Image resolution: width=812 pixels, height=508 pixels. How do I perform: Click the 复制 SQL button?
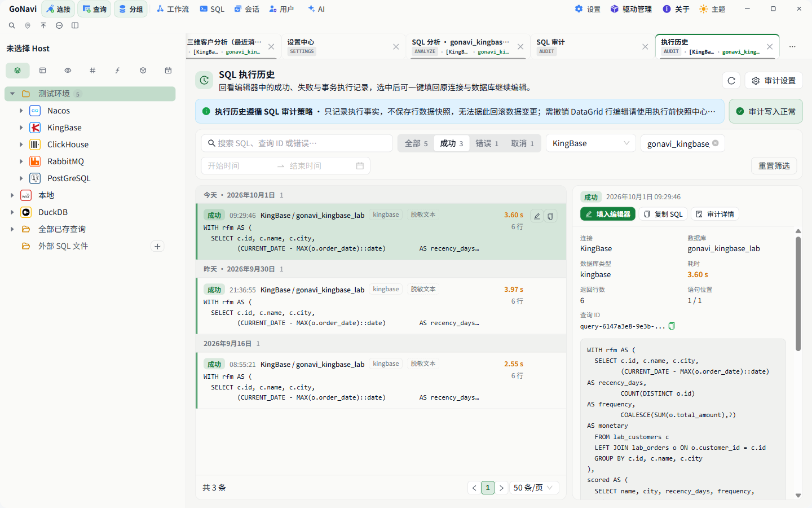(x=663, y=214)
